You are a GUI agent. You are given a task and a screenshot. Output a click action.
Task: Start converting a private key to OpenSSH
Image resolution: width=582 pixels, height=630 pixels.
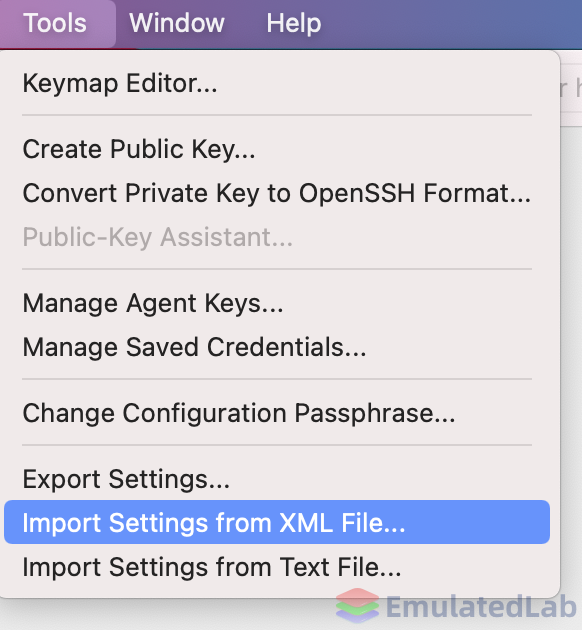(x=277, y=193)
